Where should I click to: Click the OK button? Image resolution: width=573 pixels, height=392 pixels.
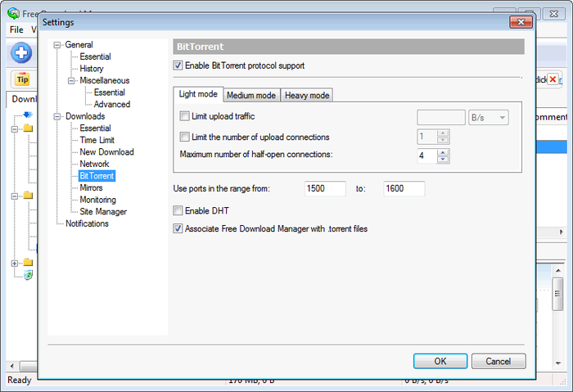coord(440,361)
